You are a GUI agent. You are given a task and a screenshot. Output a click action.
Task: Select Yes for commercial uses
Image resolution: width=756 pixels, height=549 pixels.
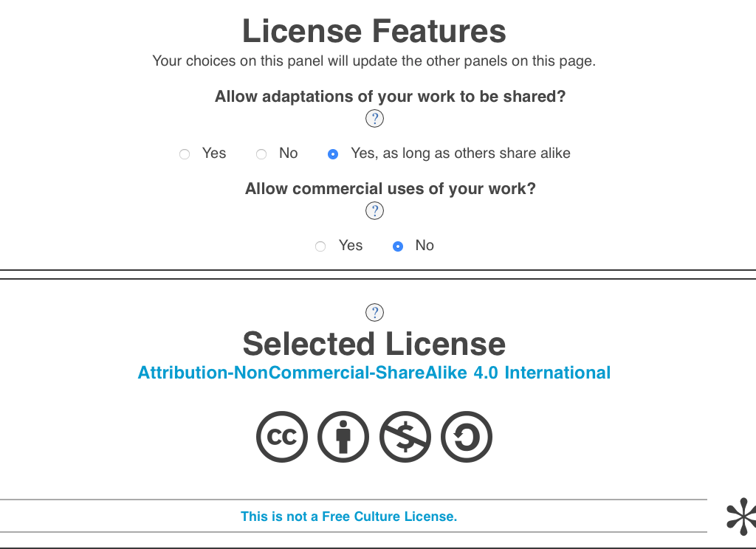320,246
